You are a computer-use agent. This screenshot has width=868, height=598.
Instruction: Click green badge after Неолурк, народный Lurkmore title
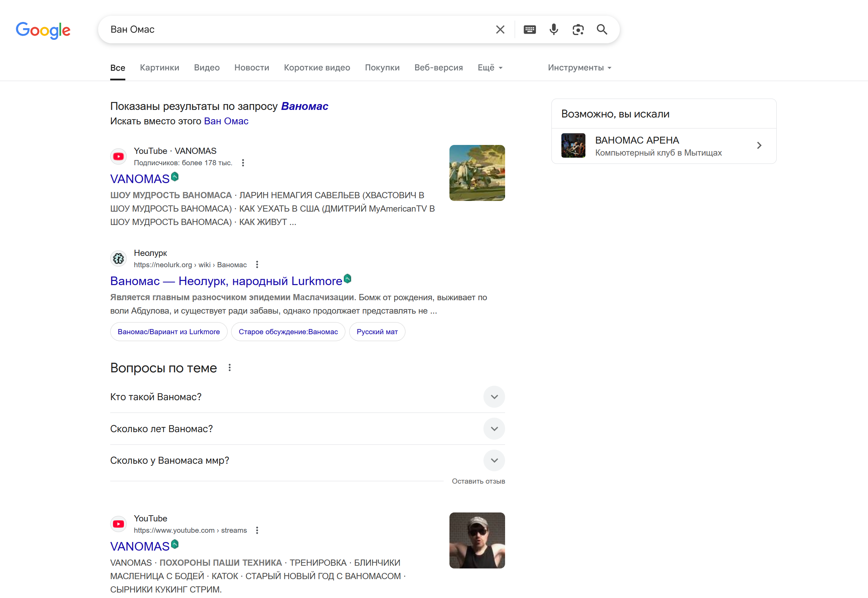pos(347,279)
